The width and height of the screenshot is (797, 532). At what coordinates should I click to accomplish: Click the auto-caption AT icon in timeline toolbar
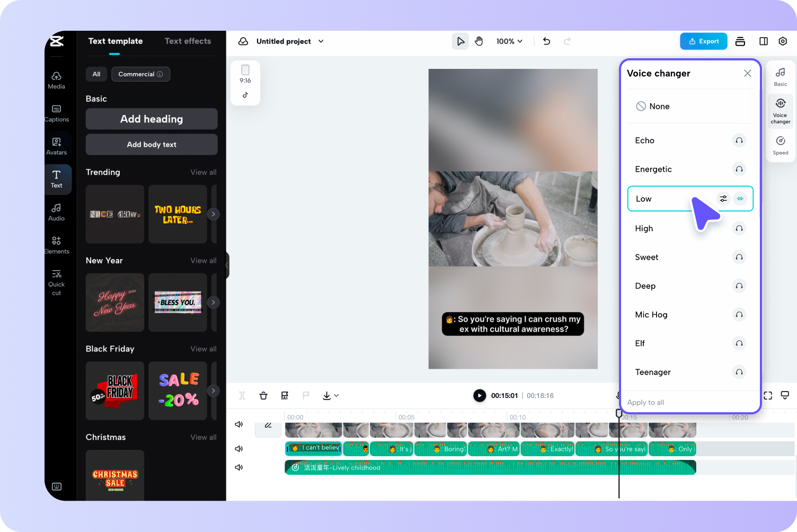pyautogui.click(x=285, y=395)
